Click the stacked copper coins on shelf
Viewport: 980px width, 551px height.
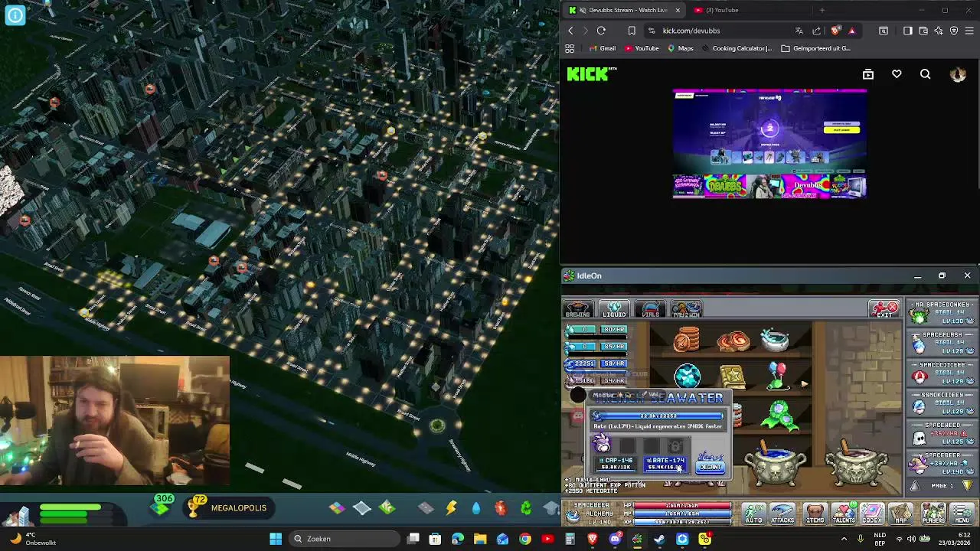687,339
